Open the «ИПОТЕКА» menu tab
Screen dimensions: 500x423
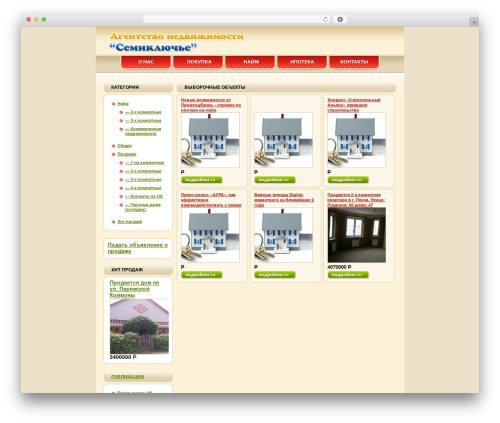click(302, 62)
